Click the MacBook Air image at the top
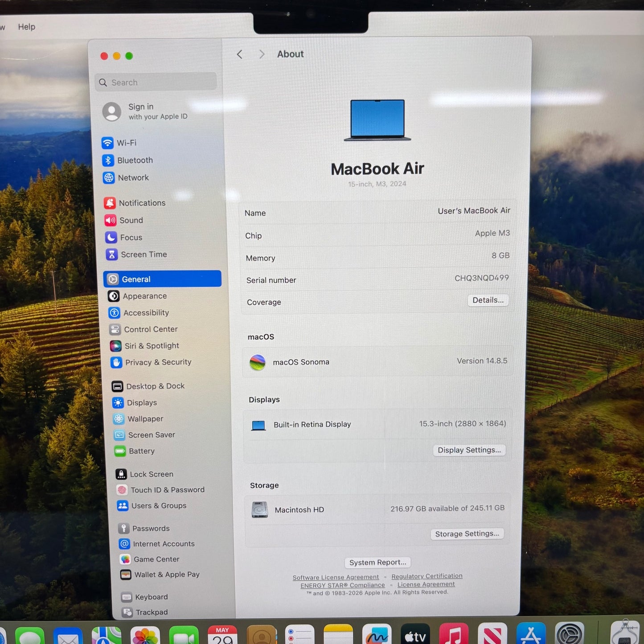This screenshot has width=644, height=644. (377, 120)
